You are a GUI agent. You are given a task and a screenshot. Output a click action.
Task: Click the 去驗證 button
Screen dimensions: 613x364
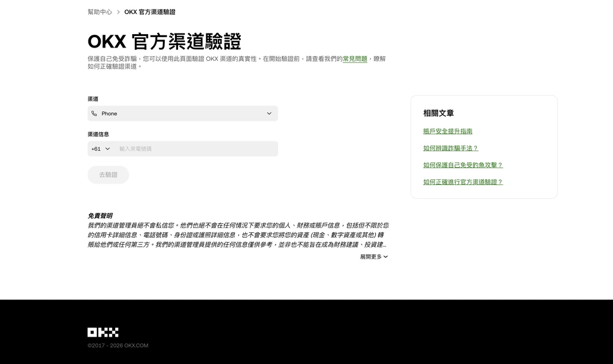pos(109,175)
